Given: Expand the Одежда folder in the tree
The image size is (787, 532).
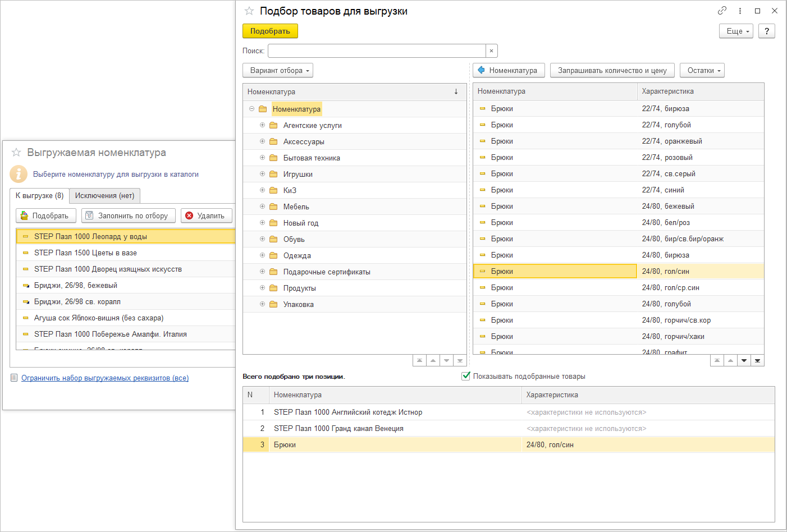Looking at the screenshot, I should click(262, 255).
